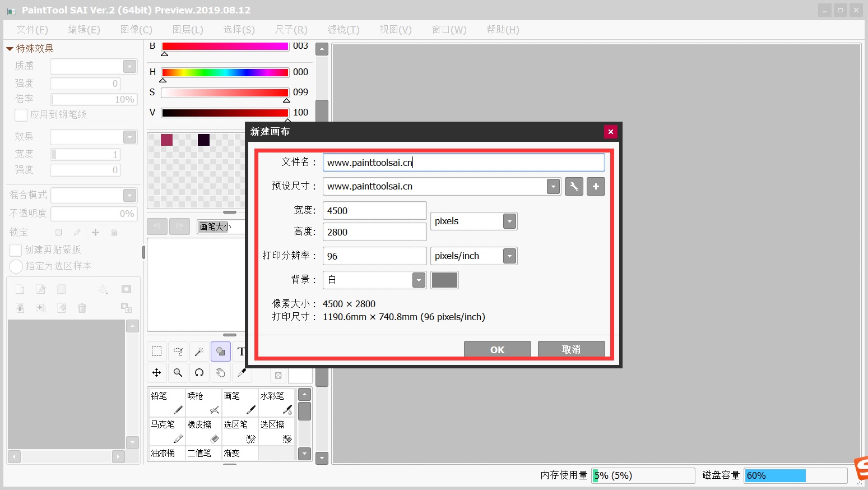Select the hand pan tool
Viewport: 868px width, 490px height.
[x=221, y=372]
